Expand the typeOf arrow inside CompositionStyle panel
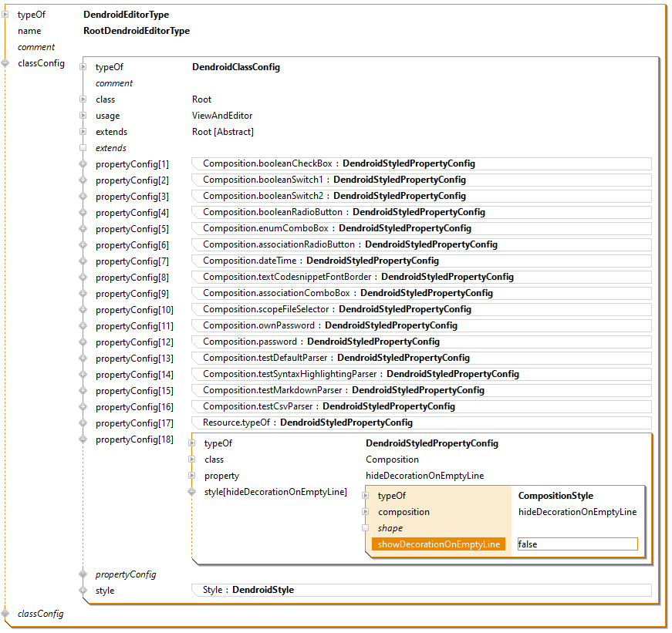The image size is (672, 633). click(x=364, y=496)
